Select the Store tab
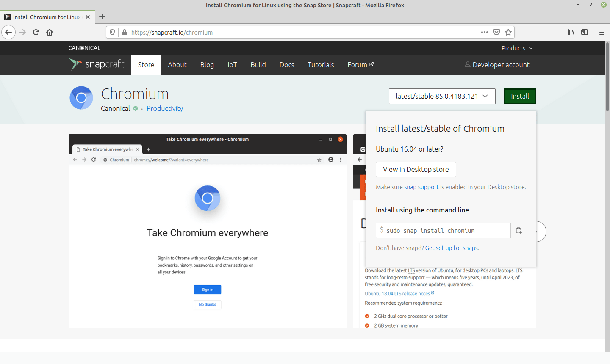The height and width of the screenshot is (364, 610). [146, 65]
